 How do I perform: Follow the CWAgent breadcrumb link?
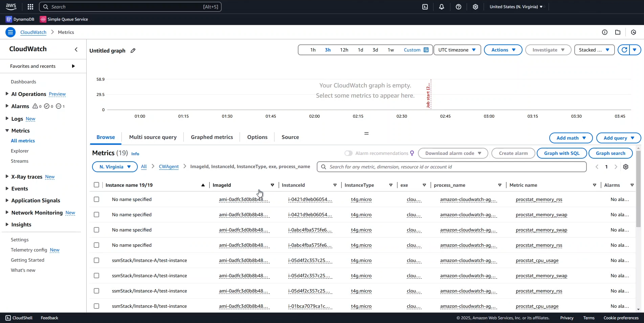pyautogui.click(x=169, y=167)
